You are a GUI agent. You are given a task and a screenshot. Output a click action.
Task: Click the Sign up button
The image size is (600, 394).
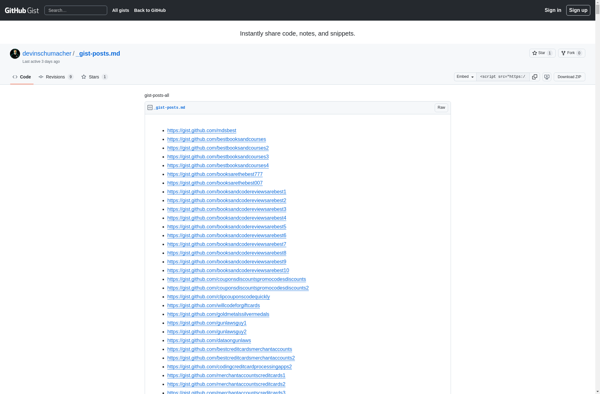click(578, 10)
